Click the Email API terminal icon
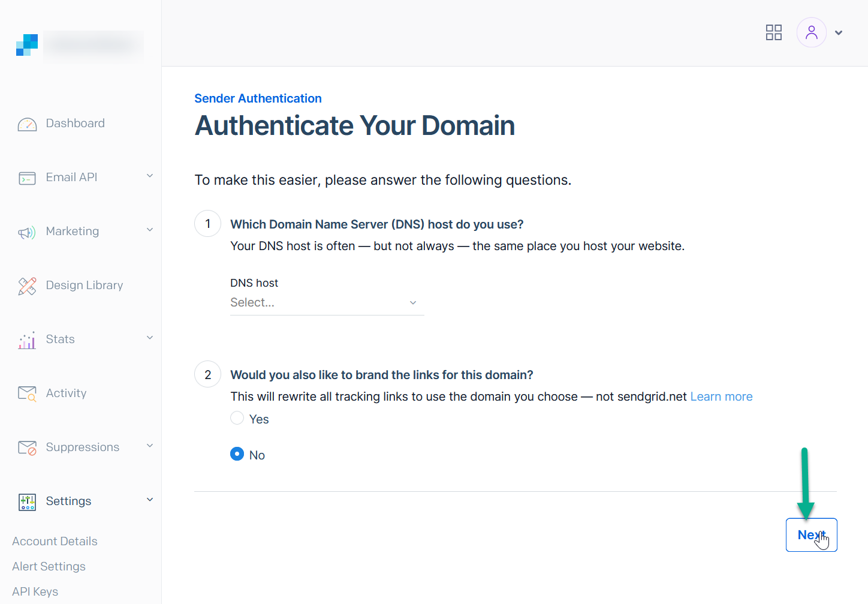Viewport: 868px width, 604px height. coord(27,178)
